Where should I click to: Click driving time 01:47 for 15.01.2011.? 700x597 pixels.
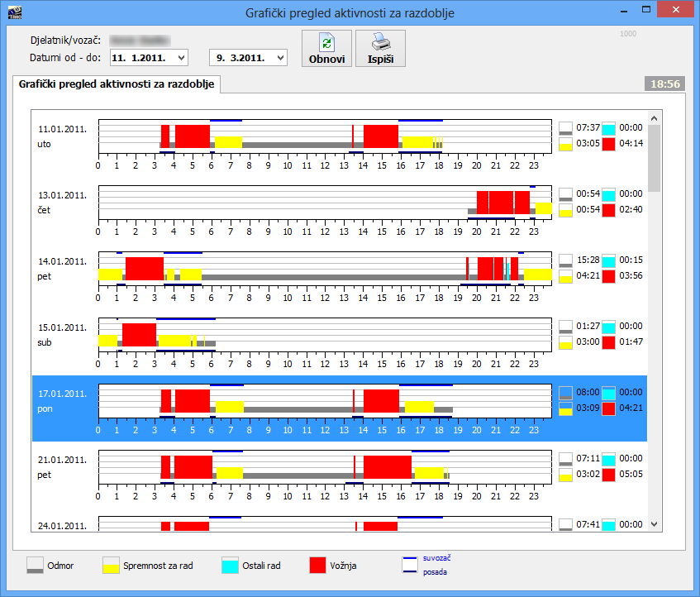tap(631, 341)
